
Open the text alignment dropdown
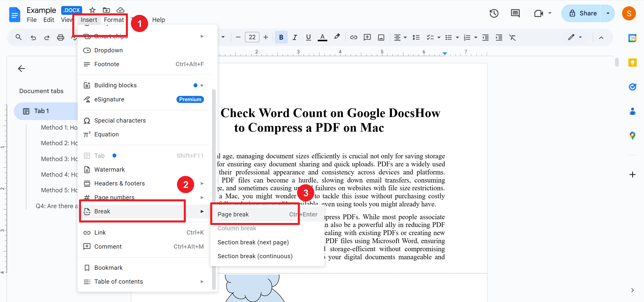click(400, 37)
